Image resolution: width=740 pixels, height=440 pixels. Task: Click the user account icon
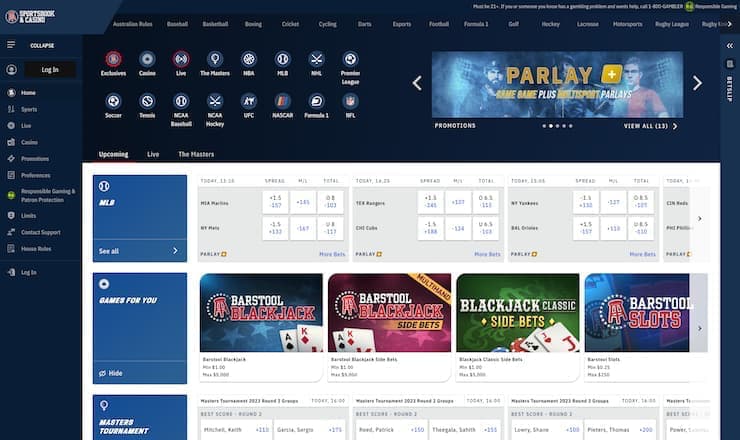11,69
